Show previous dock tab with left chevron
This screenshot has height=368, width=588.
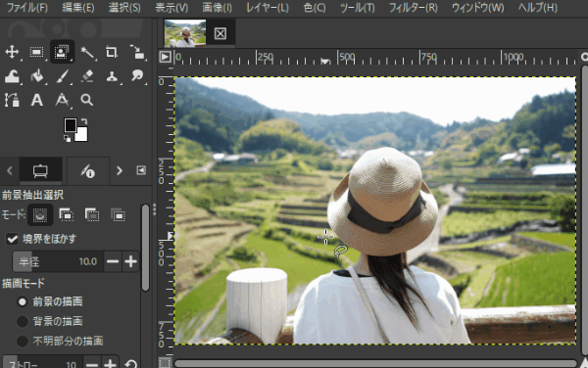click(10, 171)
